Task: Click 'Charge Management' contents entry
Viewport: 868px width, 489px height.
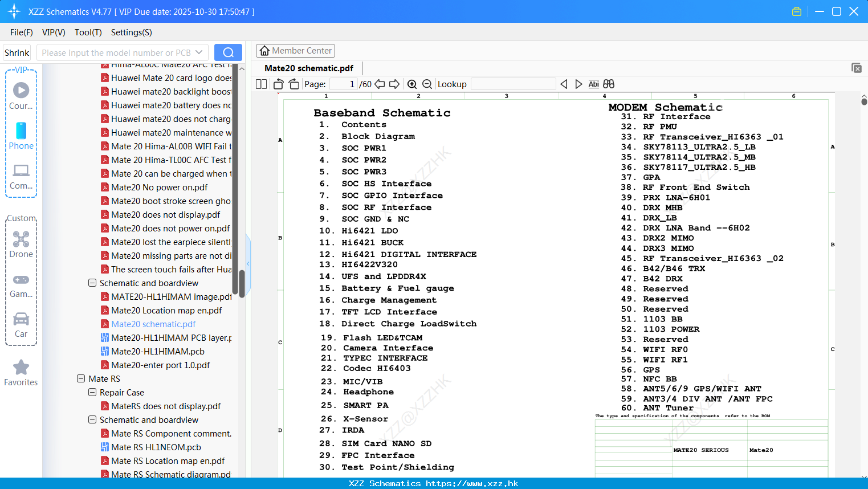Action: [x=389, y=300]
